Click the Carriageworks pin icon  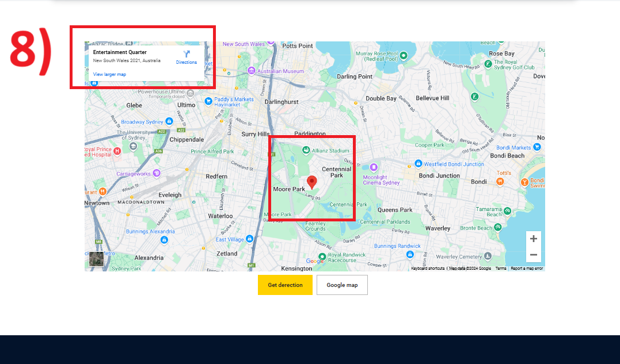coord(157,173)
